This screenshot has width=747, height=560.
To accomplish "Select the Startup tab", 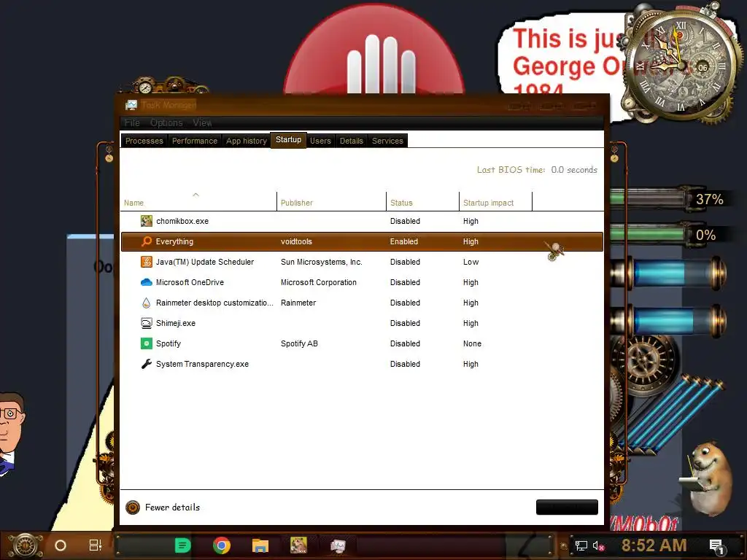I will point(288,140).
